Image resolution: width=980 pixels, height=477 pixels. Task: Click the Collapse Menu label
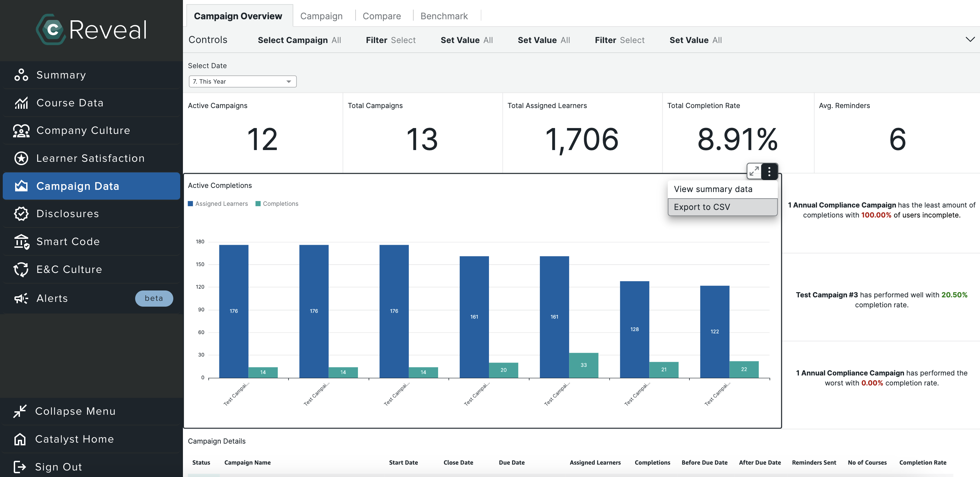75,411
